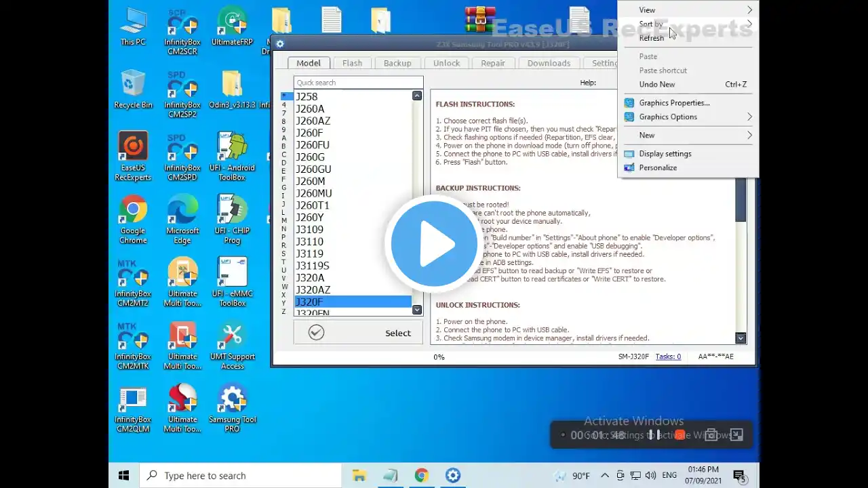Open InfinityBox CM2SCR desktop shortcut
This screenshot has height=488, width=868.
coord(182,32)
